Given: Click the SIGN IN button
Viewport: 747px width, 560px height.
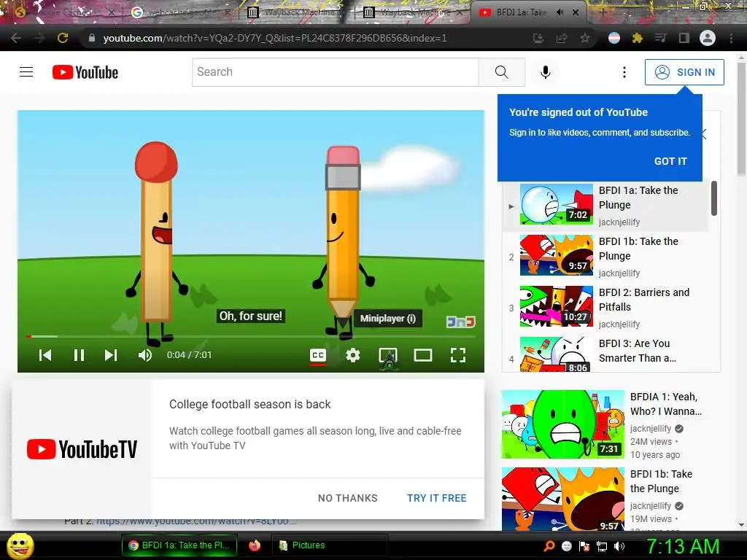Looking at the screenshot, I should coord(684,72).
